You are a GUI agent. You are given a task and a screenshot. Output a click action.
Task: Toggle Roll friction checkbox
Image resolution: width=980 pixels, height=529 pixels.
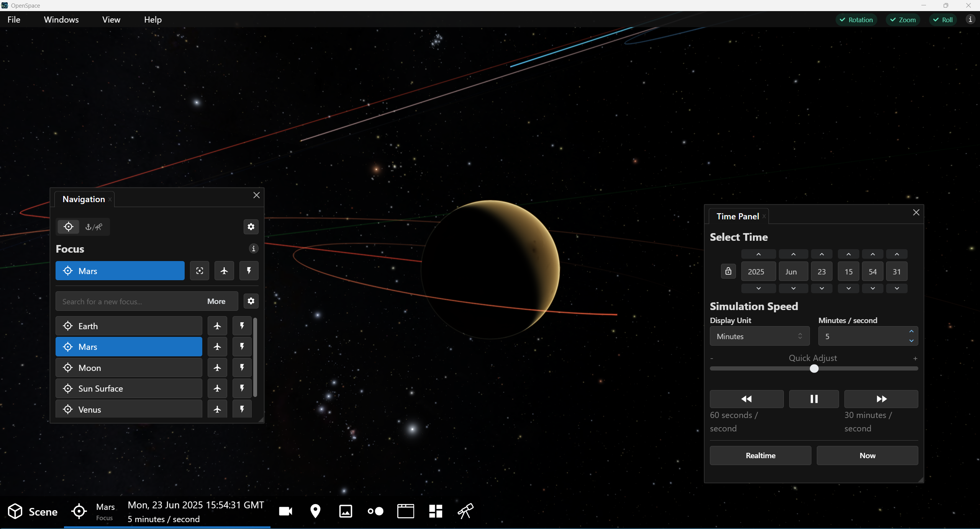click(943, 20)
